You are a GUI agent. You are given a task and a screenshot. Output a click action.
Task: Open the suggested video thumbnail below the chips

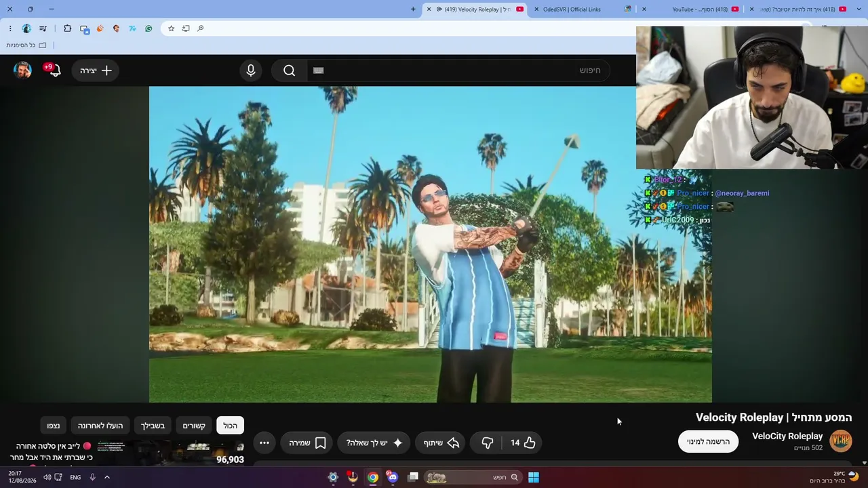pos(170,453)
